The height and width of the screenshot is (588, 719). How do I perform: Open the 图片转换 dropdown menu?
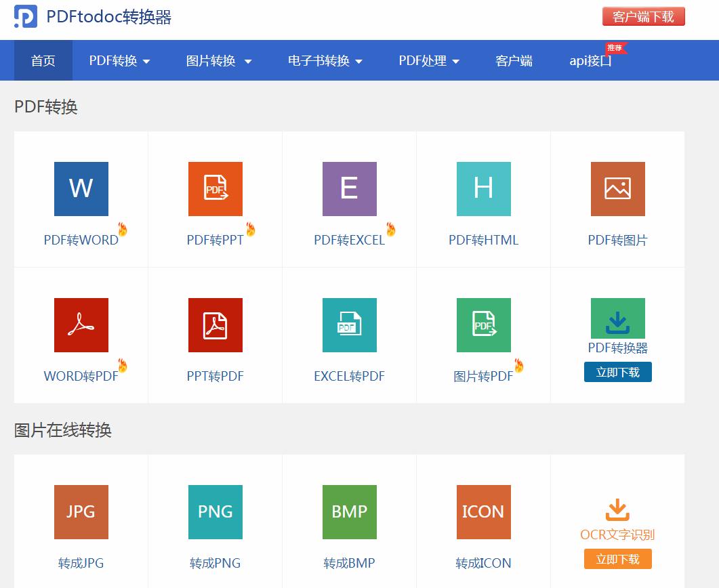point(218,60)
